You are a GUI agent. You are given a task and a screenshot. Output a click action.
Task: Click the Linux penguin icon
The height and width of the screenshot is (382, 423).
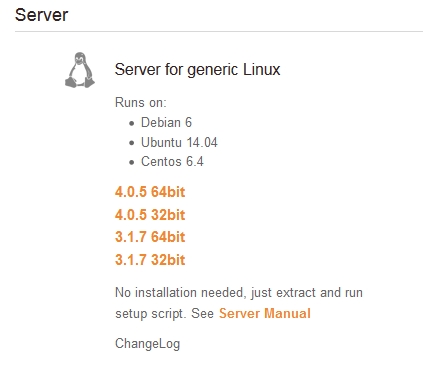pyautogui.click(x=80, y=70)
